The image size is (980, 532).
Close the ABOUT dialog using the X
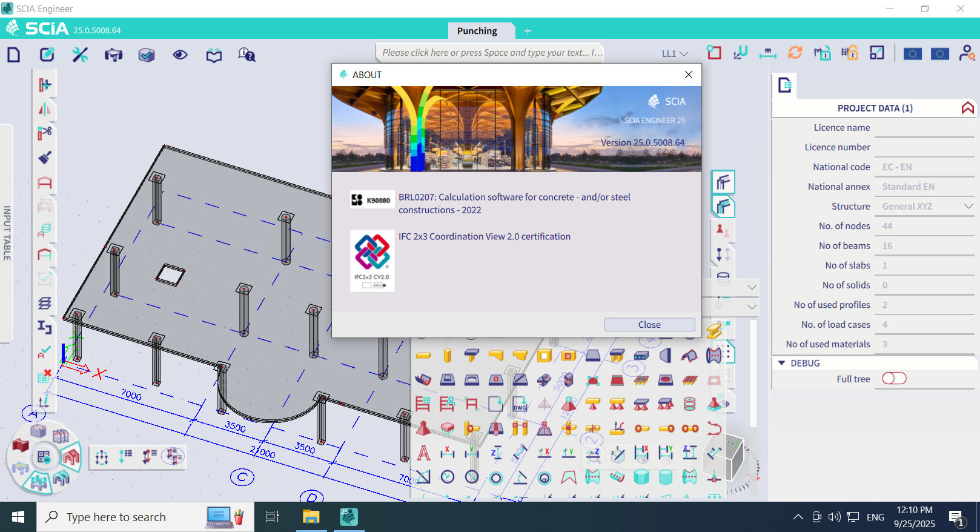688,75
